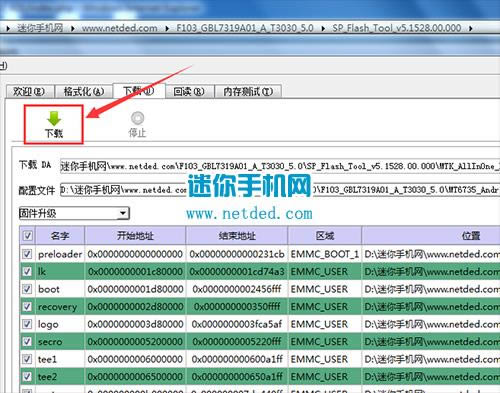Click the SP_Flash_Tool_v5.1528.00.000 breadcrumb folder
500x393 pixels.
(397, 28)
